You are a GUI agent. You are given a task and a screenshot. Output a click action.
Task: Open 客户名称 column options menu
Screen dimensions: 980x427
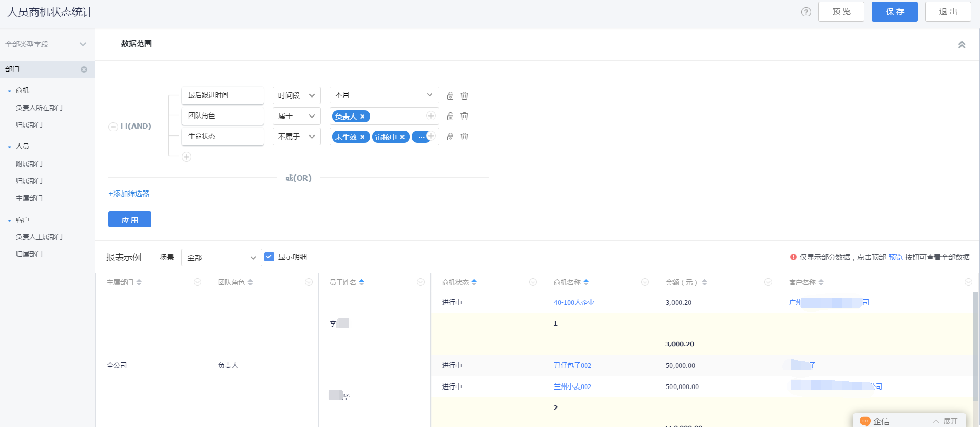968,282
